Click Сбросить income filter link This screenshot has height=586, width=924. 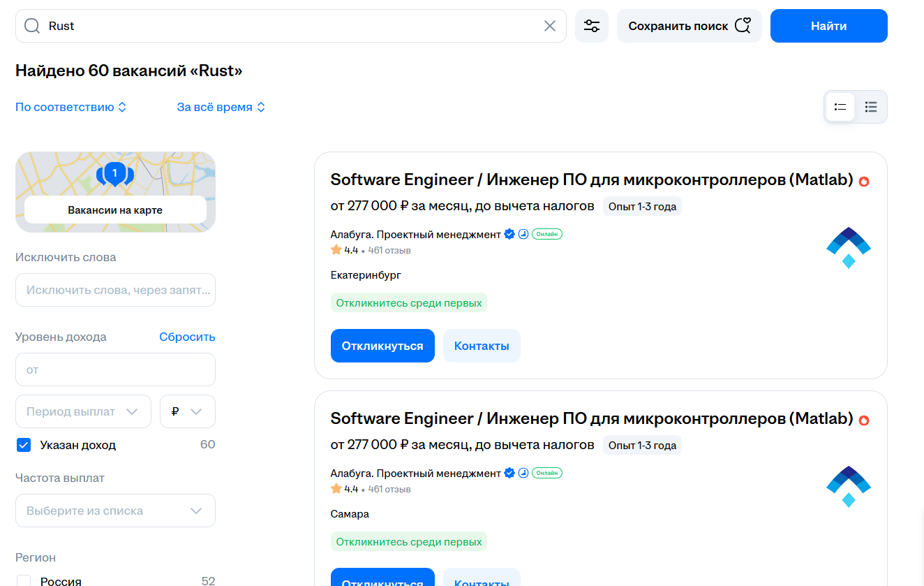187,337
